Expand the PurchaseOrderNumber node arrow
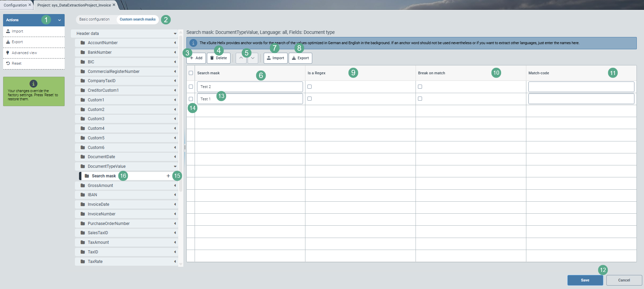644x289 pixels. 175,224
